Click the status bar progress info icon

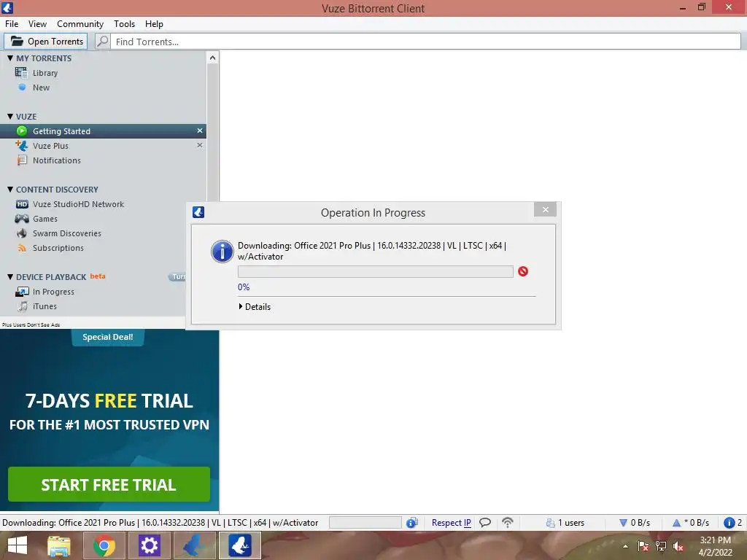[x=411, y=523]
